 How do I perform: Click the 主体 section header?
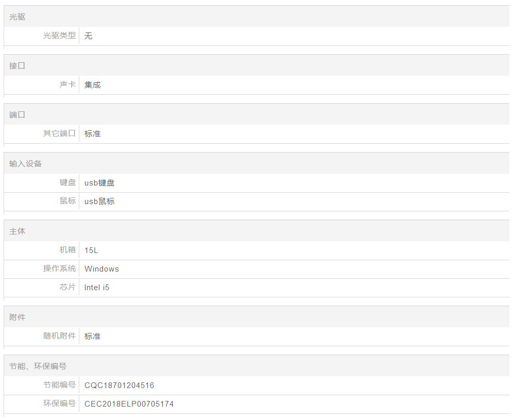click(18, 231)
